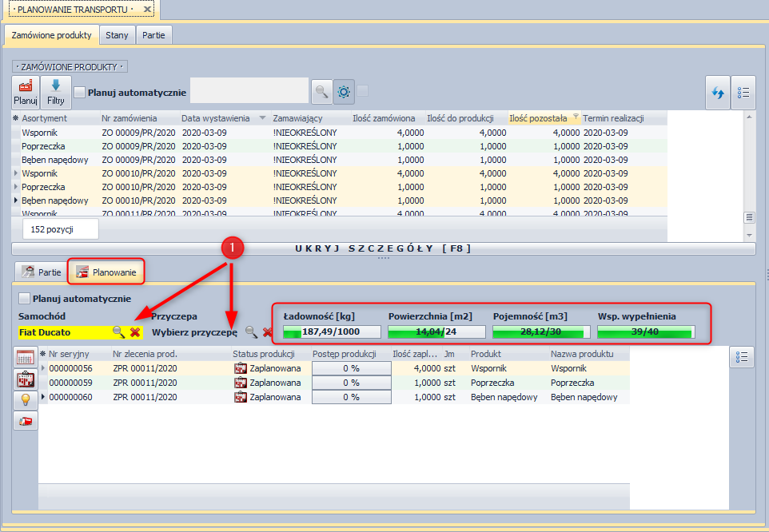The width and height of the screenshot is (769, 532).
Task: Click the Planuj toolbar icon
Action: pyautogui.click(x=26, y=93)
